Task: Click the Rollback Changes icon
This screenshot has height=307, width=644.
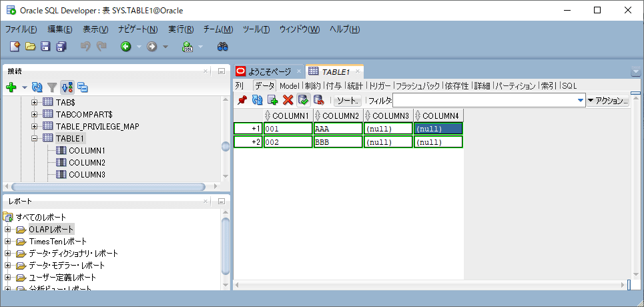Action: click(x=319, y=100)
